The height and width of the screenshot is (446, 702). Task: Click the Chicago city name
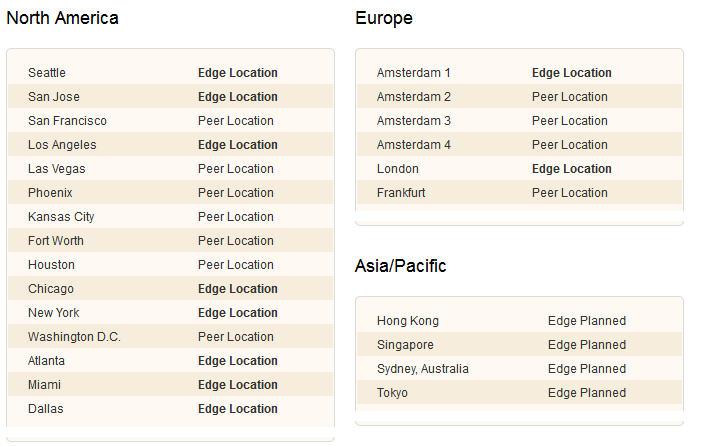coord(51,289)
